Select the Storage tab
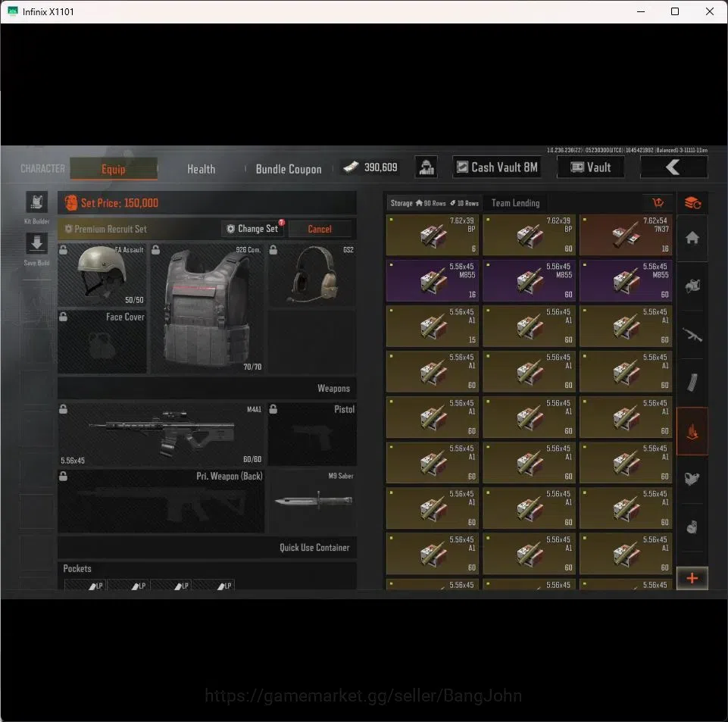Image resolution: width=728 pixels, height=722 pixels. coord(434,203)
